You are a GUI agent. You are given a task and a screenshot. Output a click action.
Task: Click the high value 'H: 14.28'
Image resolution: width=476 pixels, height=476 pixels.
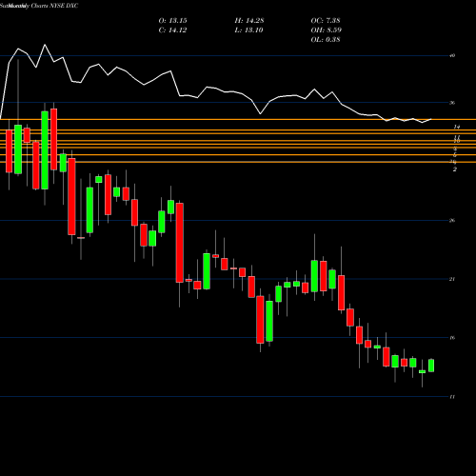point(249,21)
